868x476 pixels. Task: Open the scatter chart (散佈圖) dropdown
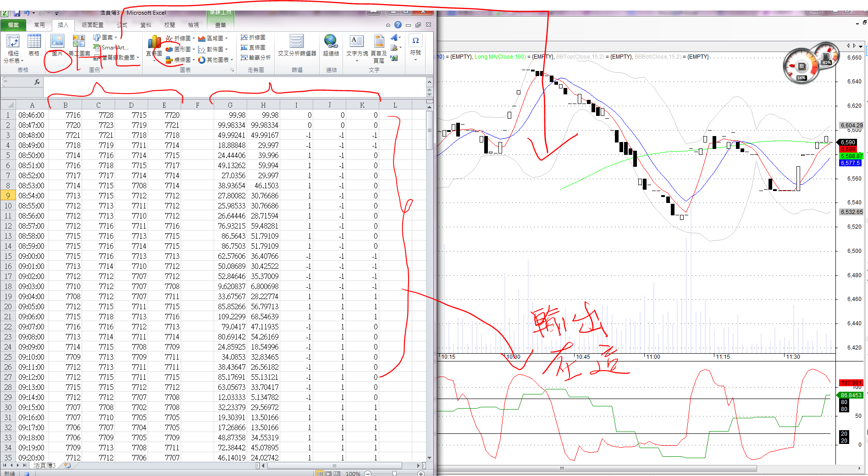click(213, 49)
